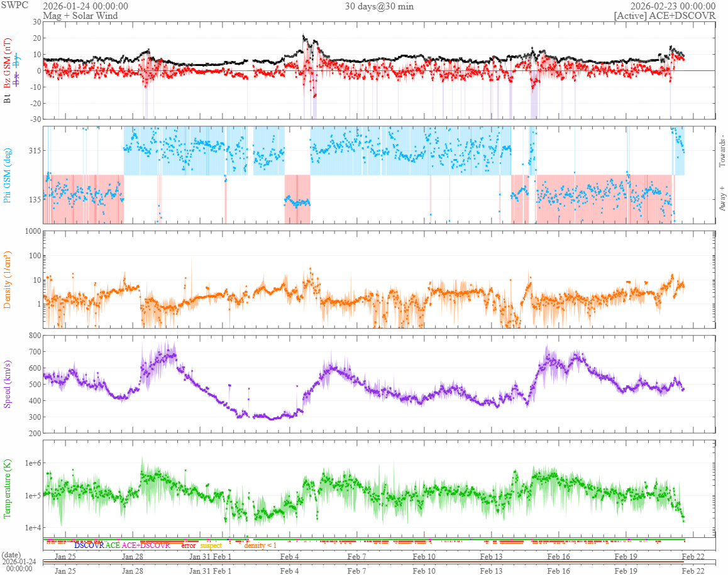The height and width of the screenshot is (575, 728).
Task: Click the 1e+6 temperature tick
Action: tap(33, 463)
